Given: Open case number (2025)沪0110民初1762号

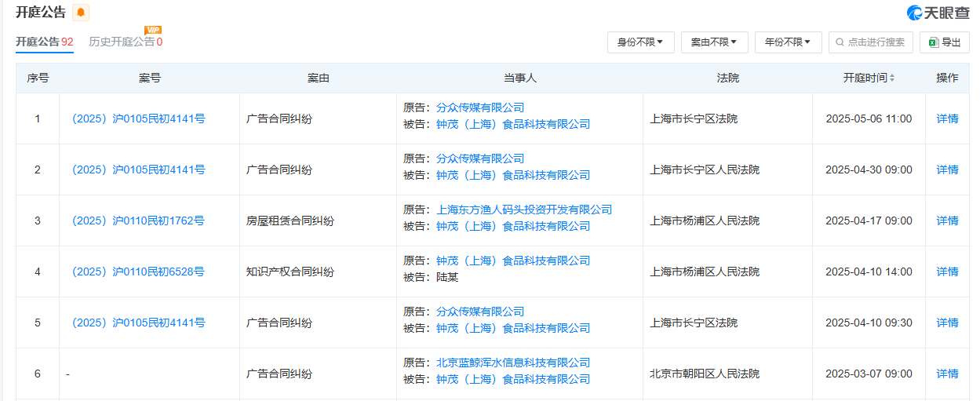Looking at the screenshot, I should point(138,221).
